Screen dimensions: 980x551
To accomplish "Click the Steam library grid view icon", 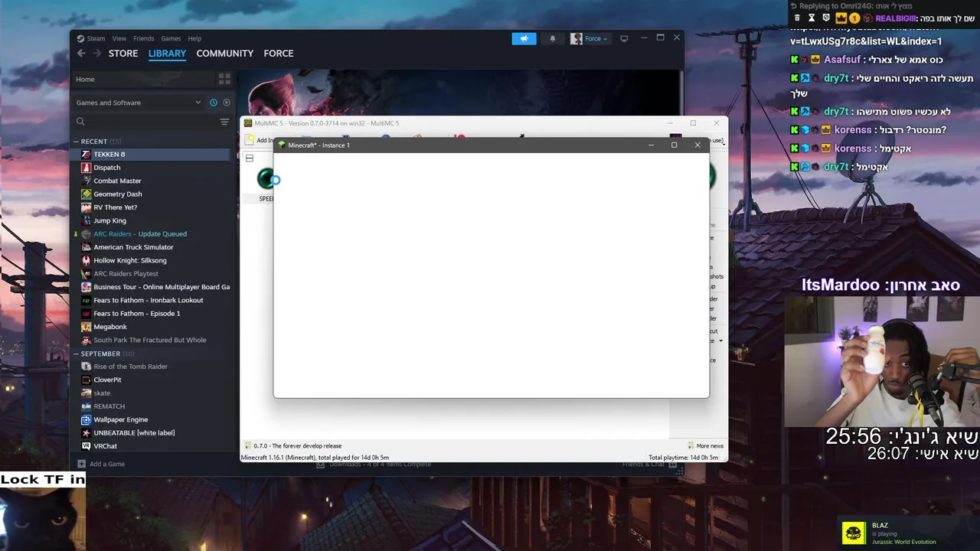I will pyautogui.click(x=224, y=79).
